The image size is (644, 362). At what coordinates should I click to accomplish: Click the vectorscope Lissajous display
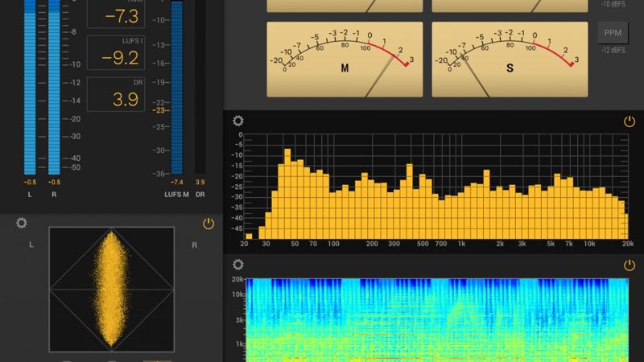(112, 290)
